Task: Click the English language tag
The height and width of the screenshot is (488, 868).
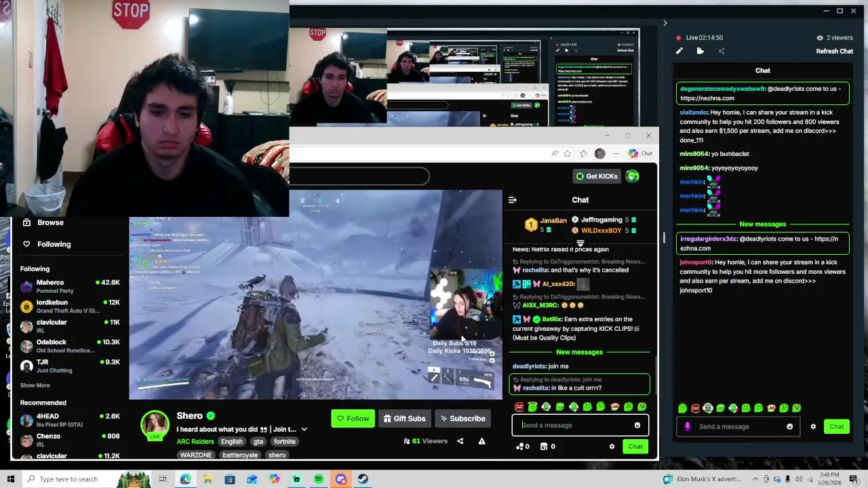Action: [x=231, y=441]
